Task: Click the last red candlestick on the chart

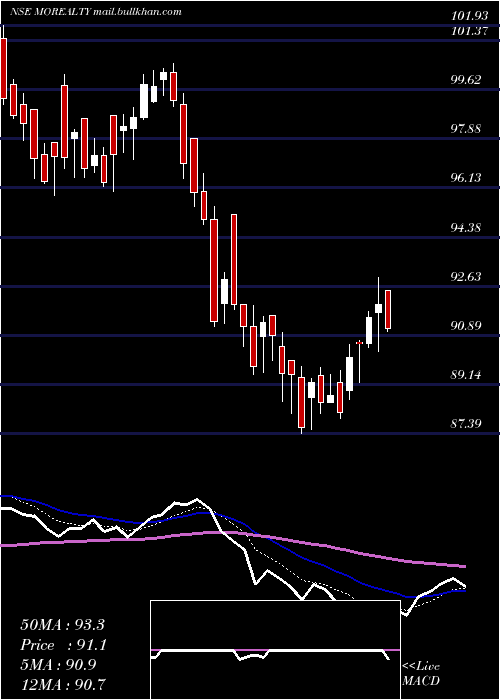Action: point(388,310)
